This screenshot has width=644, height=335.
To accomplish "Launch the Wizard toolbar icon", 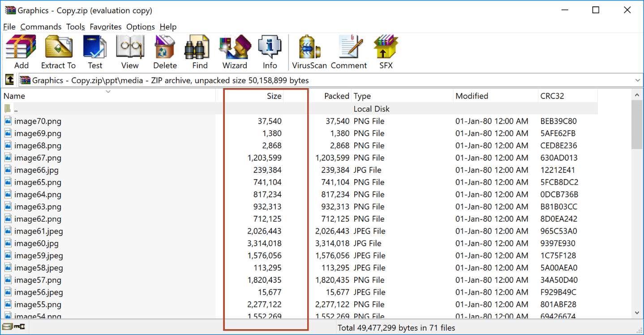I will click(x=235, y=52).
